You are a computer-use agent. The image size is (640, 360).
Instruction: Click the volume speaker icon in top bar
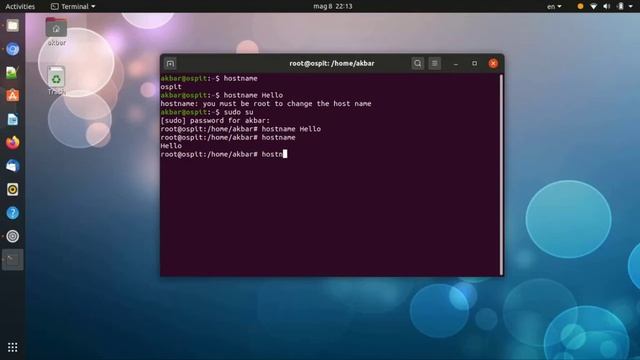coord(607,6)
